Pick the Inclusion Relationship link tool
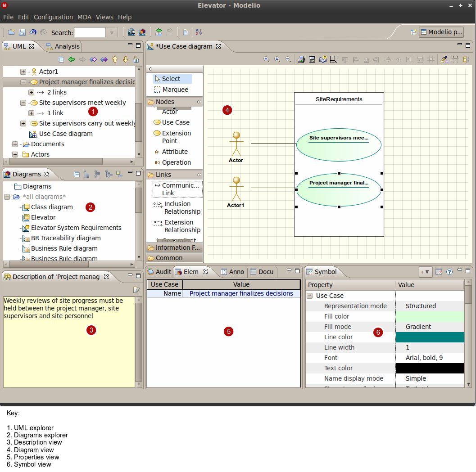 click(177, 208)
